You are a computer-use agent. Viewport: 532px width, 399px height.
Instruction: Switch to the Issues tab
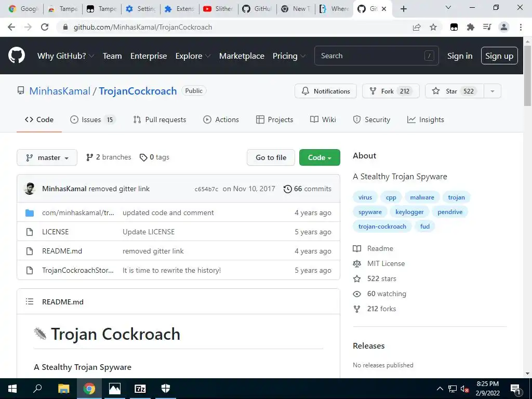[92, 119]
